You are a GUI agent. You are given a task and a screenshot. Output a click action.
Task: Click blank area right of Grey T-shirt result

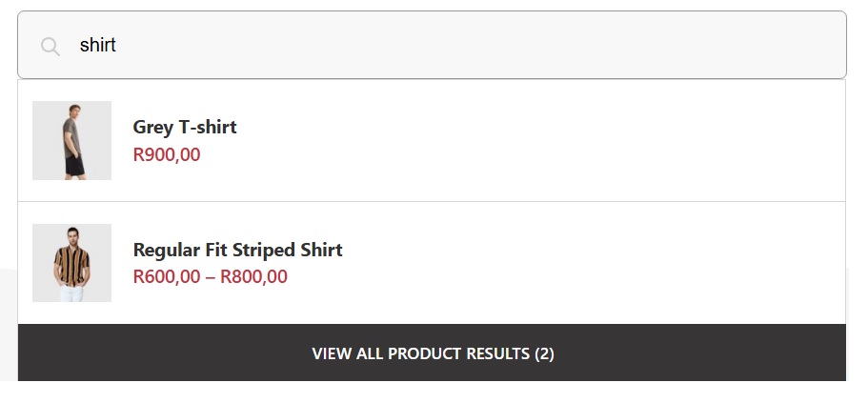[x=572, y=140]
